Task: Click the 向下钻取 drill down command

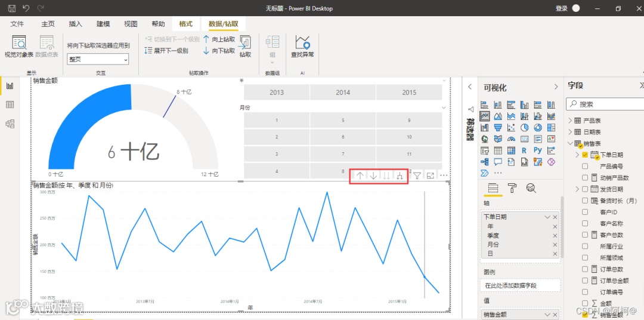Action: coord(219,51)
